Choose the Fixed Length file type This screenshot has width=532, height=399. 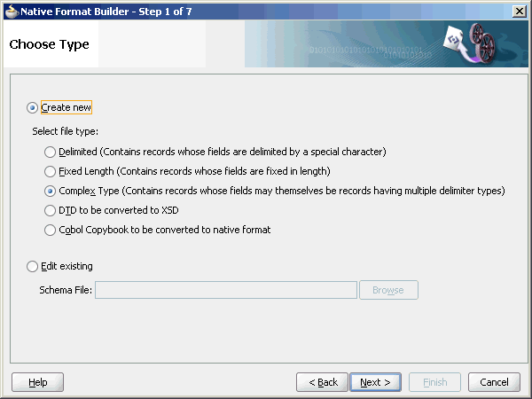(x=51, y=171)
